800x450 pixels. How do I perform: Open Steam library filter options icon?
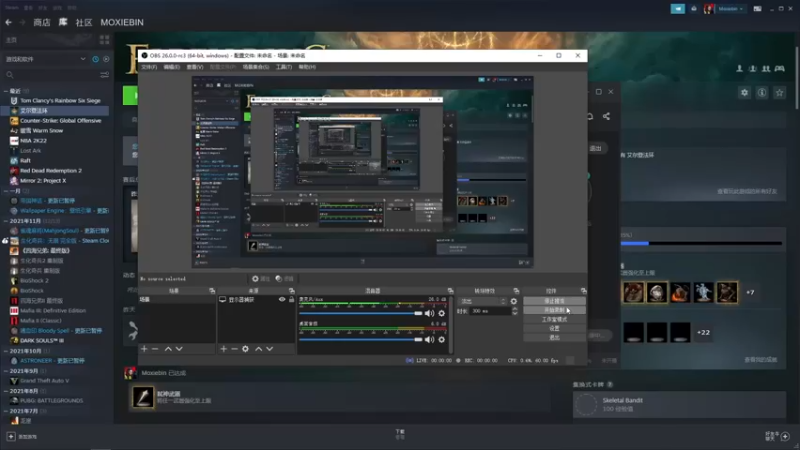click(x=105, y=75)
